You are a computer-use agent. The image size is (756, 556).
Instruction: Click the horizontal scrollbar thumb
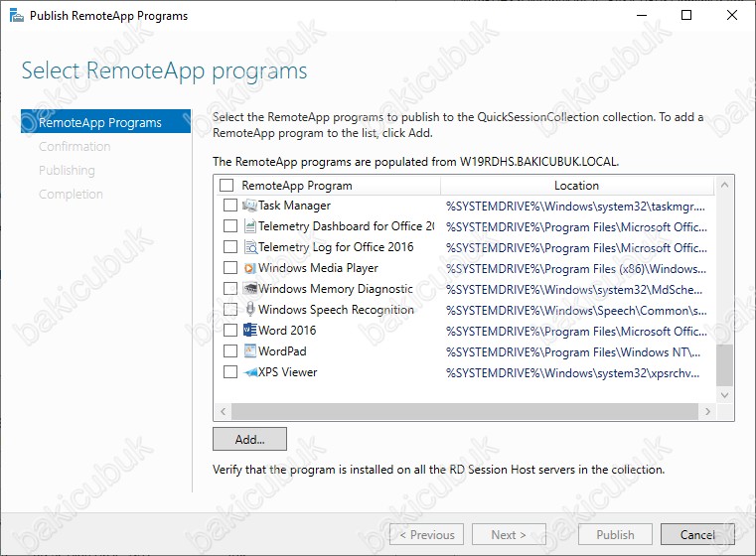[x=465, y=411]
